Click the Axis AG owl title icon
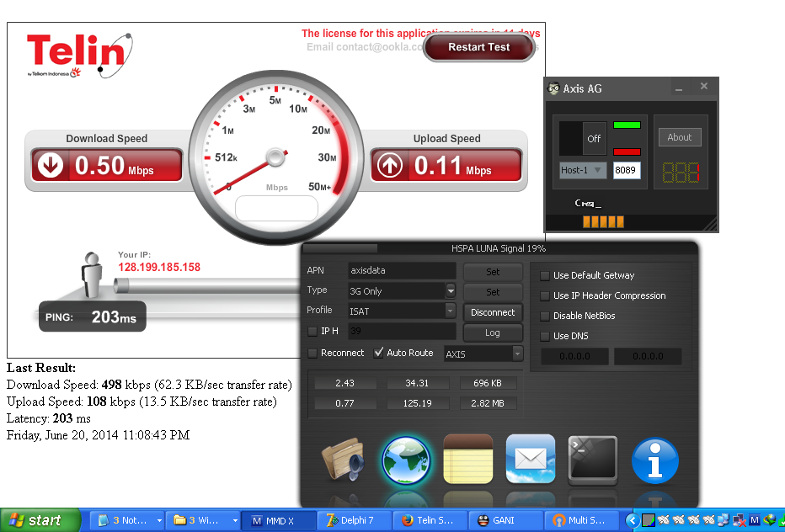 pyautogui.click(x=553, y=88)
